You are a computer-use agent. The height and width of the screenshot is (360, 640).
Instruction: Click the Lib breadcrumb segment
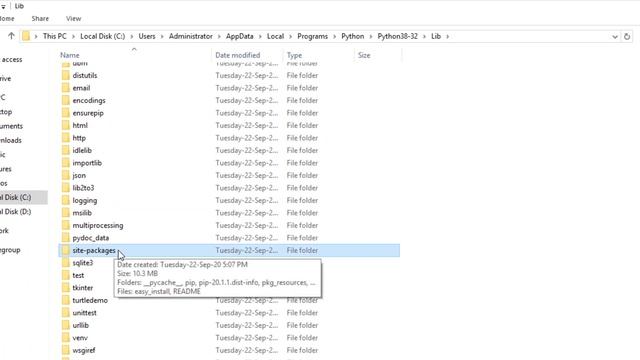(x=436, y=36)
